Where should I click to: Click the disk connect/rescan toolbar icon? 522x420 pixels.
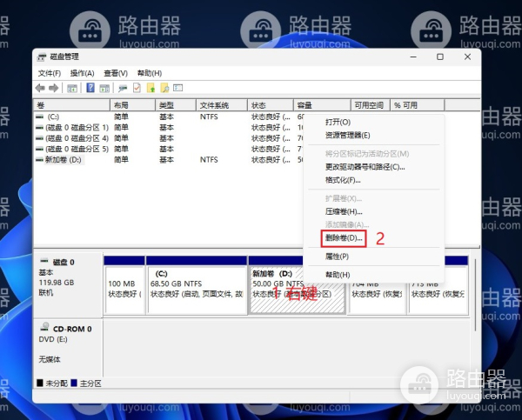point(123,88)
